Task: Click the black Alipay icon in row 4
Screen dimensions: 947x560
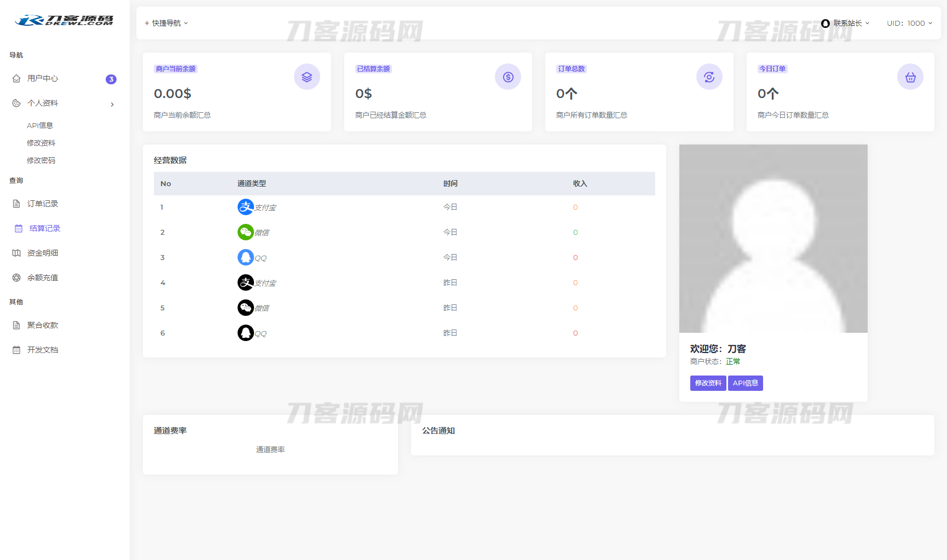Action: pyautogui.click(x=246, y=282)
